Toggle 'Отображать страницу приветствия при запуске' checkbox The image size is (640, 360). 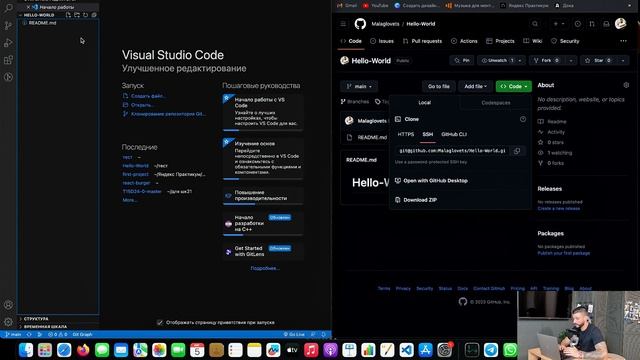point(160,322)
